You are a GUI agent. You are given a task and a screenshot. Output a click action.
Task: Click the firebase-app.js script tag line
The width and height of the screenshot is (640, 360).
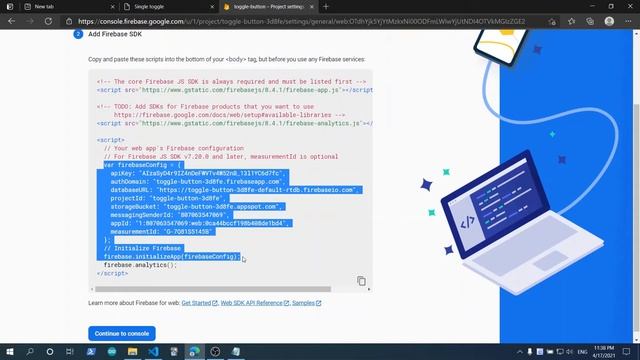234,90
